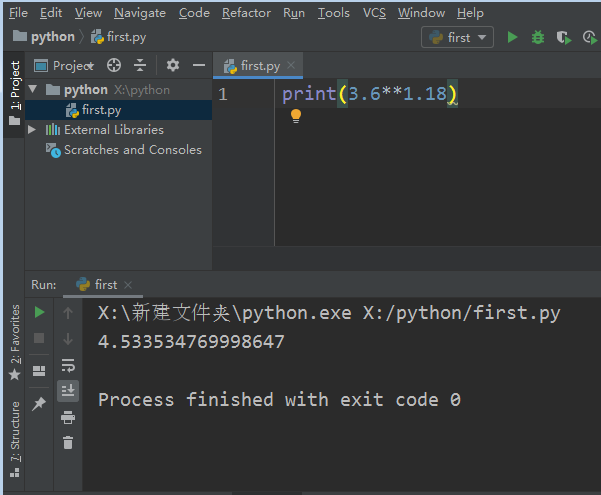The image size is (601, 495).
Task: Hide the Project panel with minus icon
Action: (198, 65)
